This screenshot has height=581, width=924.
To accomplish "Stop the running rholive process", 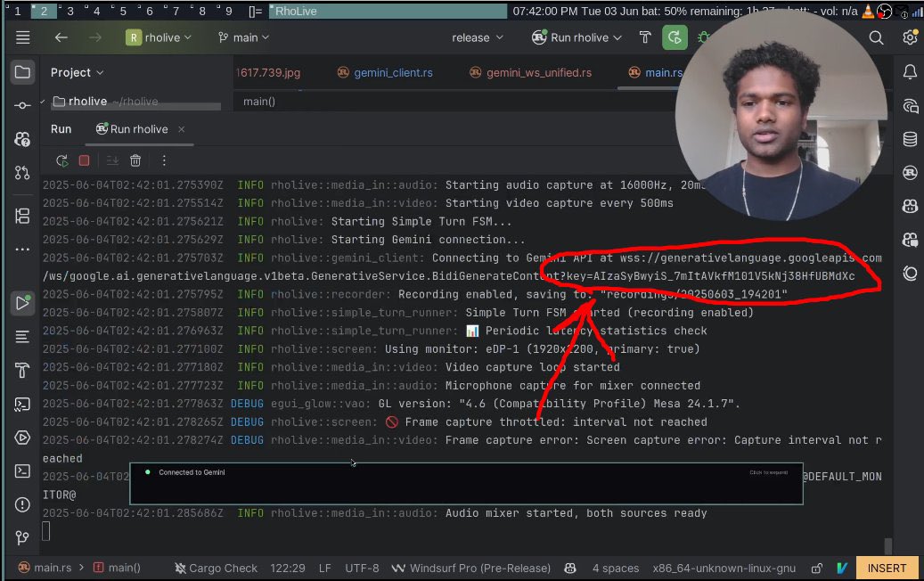I will 85,160.
